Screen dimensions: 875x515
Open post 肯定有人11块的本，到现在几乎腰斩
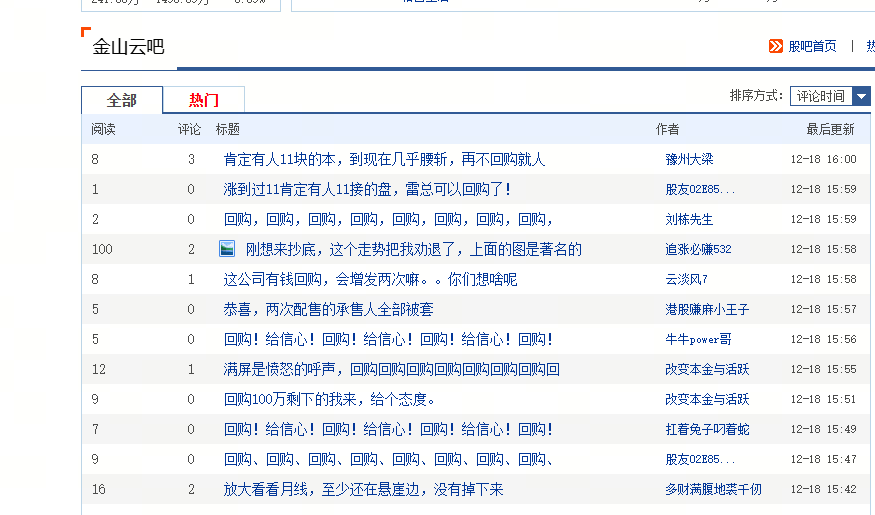click(384, 160)
